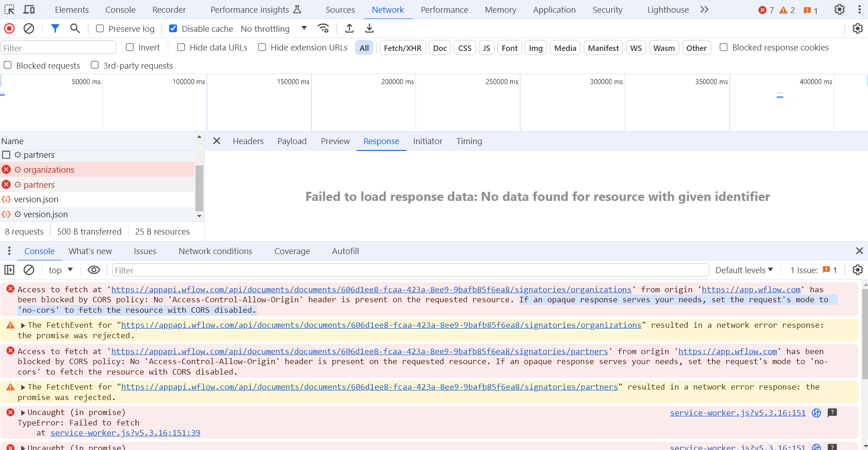
Task: Create live expression with the eye icon
Action: [x=94, y=270]
